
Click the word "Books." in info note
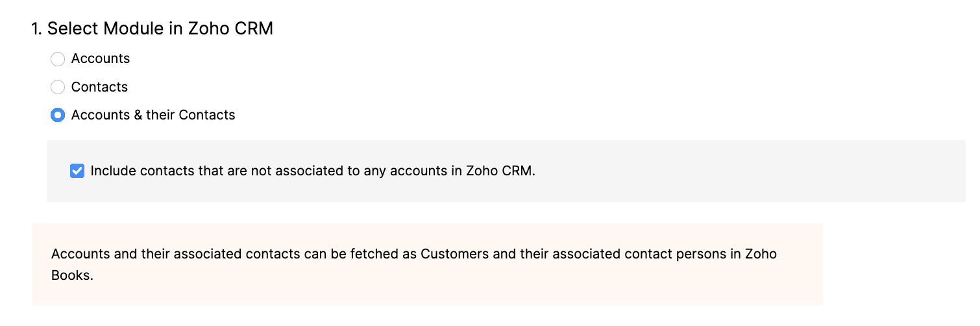click(x=73, y=275)
